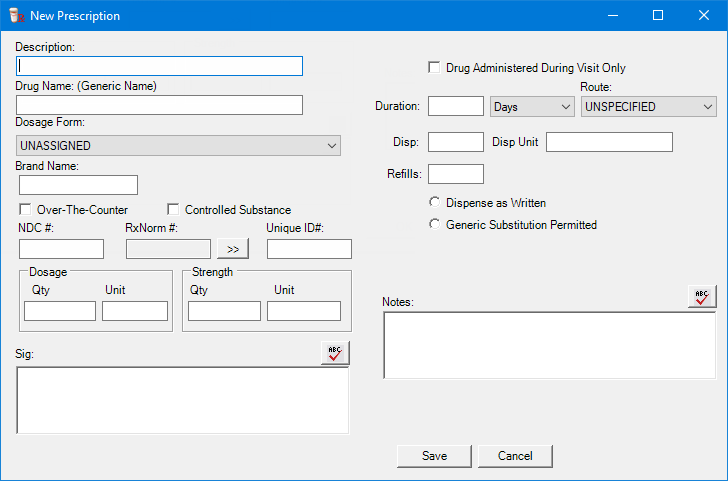Screen dimensions: 728x481
Task: Select Dispense as Written option
Action: click(x=434, y=203)
